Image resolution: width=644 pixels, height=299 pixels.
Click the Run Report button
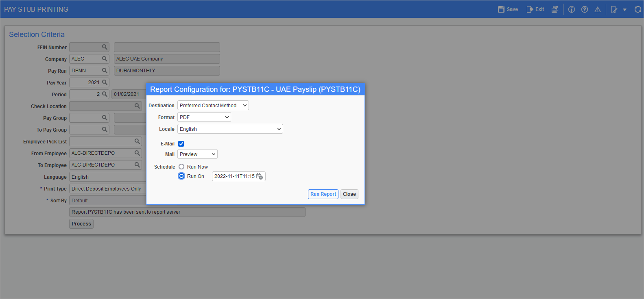coord(323,194)
